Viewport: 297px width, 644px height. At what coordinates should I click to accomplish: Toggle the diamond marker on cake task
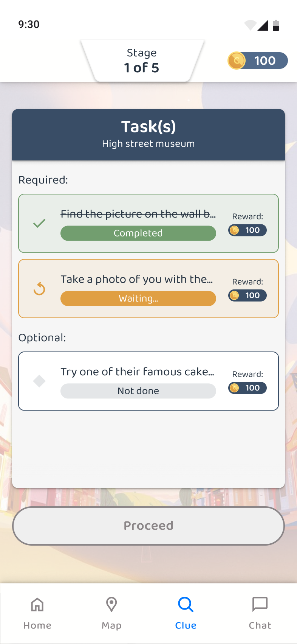coord(39,381)
